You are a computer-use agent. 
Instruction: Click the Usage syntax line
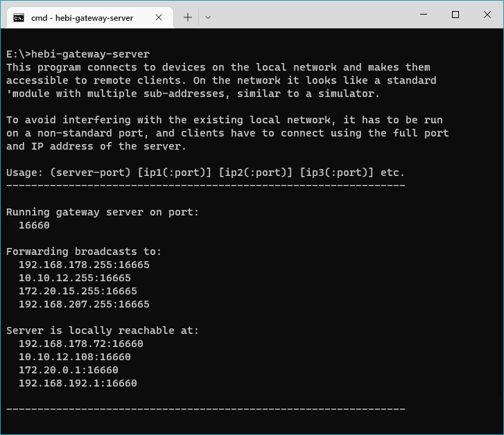click(x=205, y=172)
